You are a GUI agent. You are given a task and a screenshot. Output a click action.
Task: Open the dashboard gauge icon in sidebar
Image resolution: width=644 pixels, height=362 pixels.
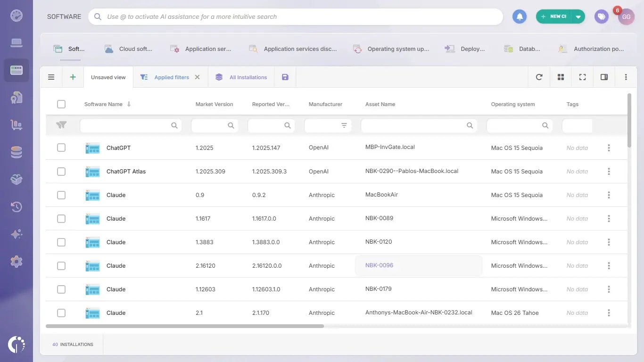pyautogui.click(x=17, y=16)
